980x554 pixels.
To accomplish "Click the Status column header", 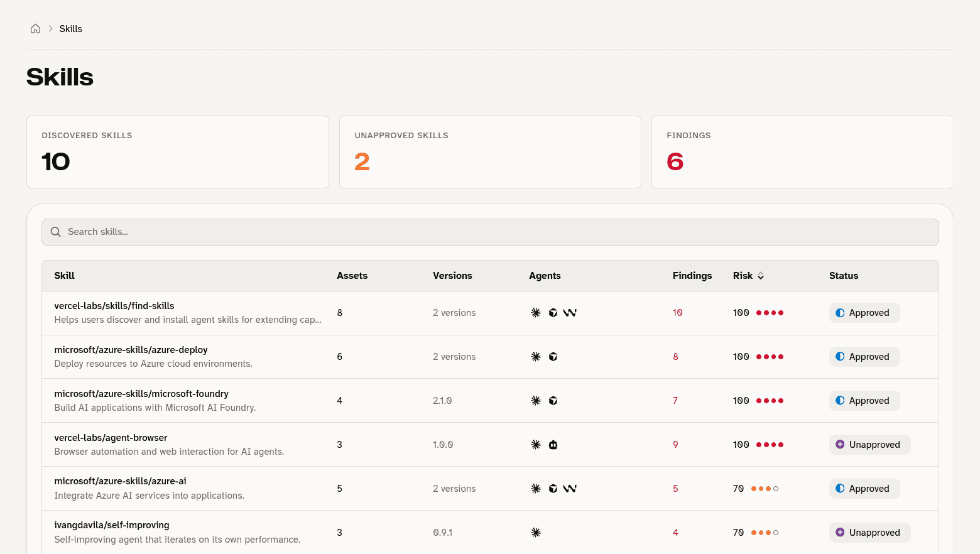I will (x=844, y=276).
